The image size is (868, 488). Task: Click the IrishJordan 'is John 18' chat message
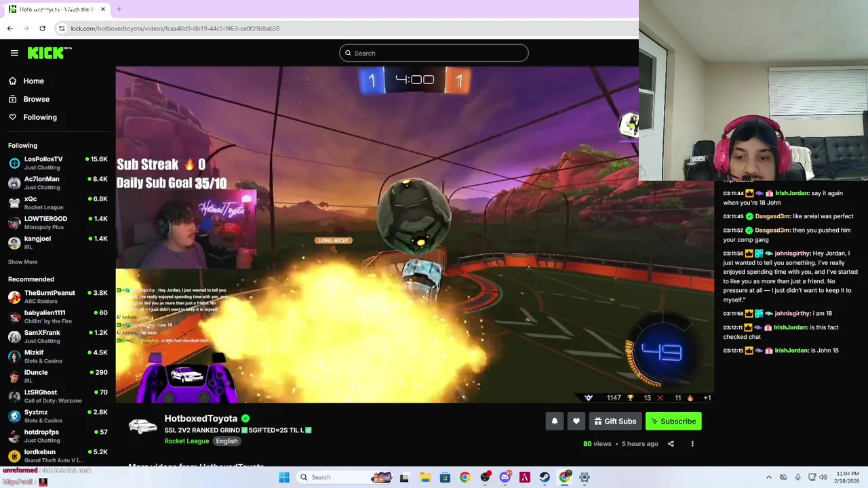click(781, 350)
